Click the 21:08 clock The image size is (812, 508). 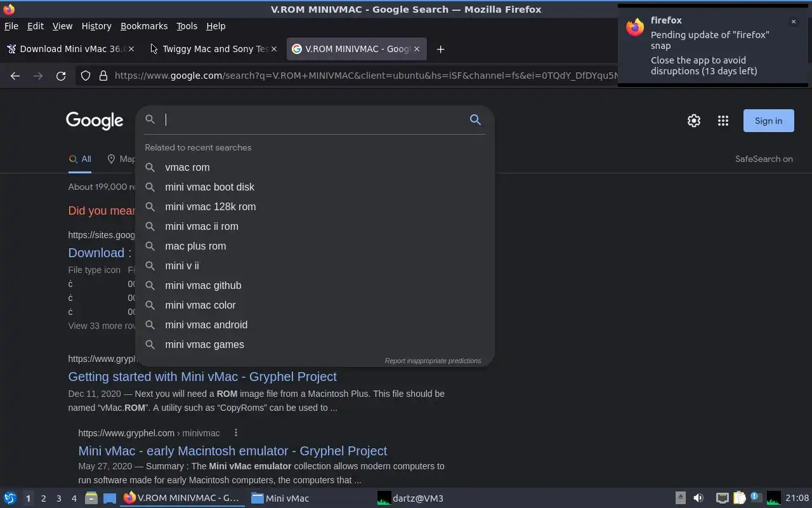(x=797, y=498)
